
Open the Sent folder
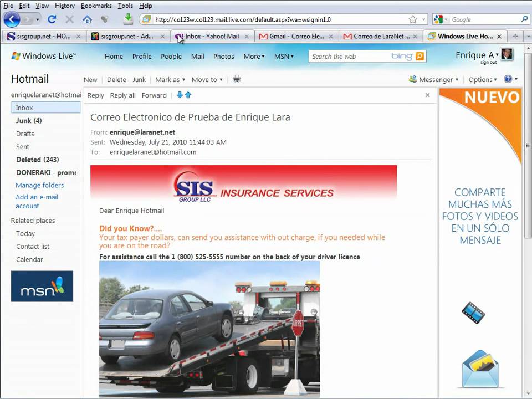(x=22, y=146)
